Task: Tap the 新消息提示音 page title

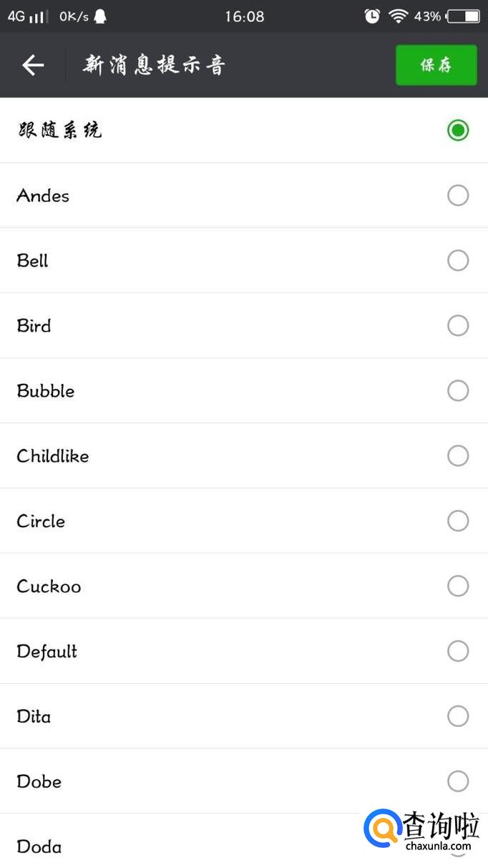Action: 154,65
